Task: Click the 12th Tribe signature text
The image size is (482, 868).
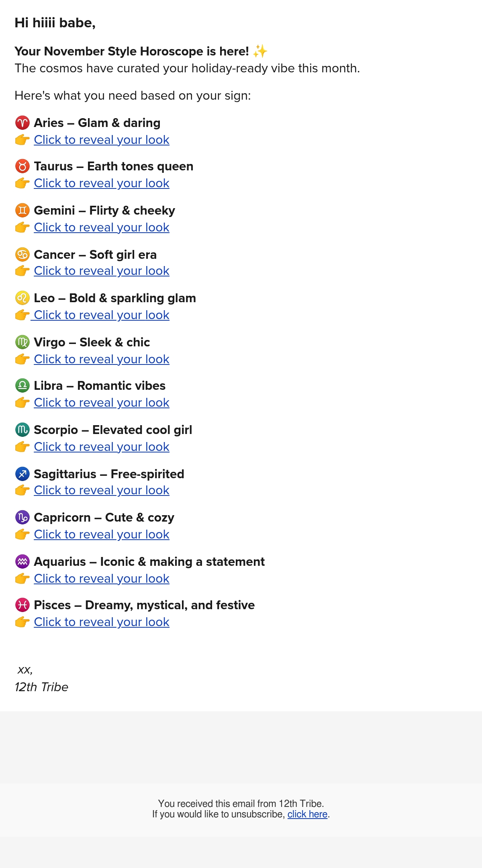Action: point(41,687)
